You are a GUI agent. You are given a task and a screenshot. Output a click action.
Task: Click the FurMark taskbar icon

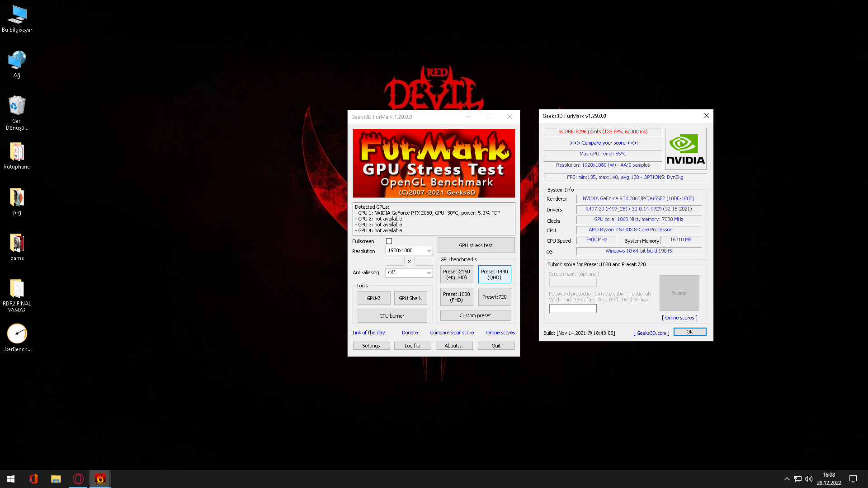coord(100,479)
